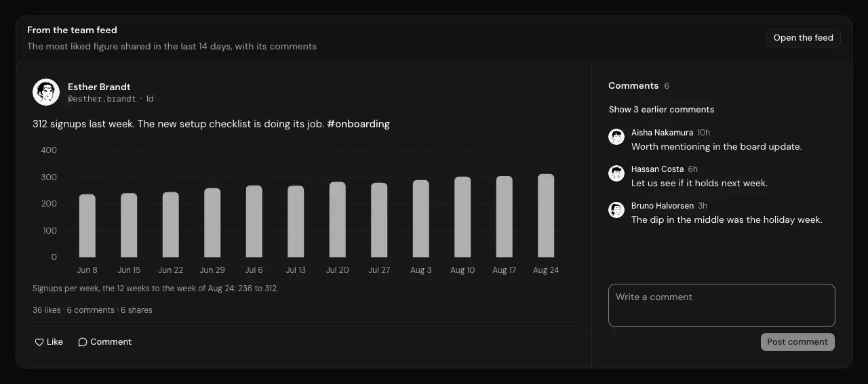Click the Post comment button
This screenshot has width=868, height=384.
pos(797,342)
